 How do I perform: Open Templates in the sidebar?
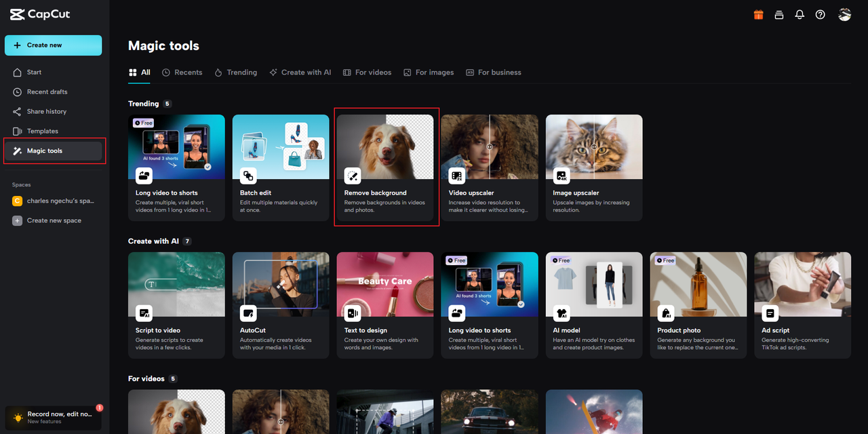[x=54, y=131]
